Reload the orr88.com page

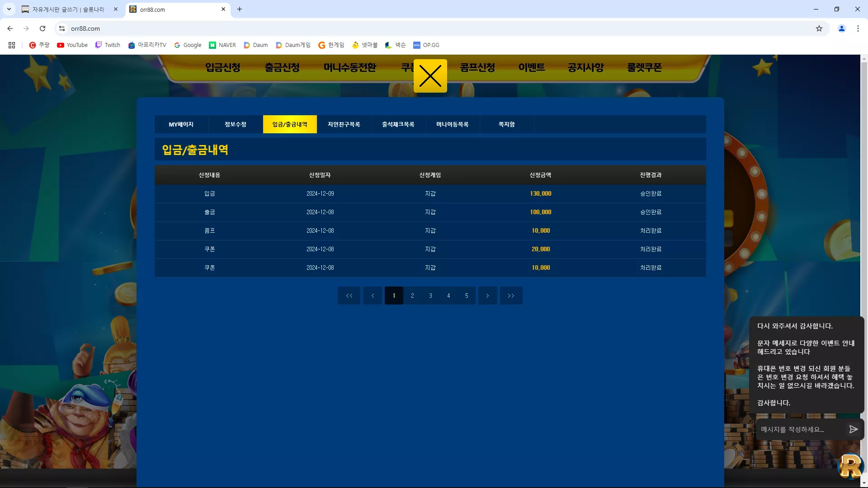(x=42, y=28)
